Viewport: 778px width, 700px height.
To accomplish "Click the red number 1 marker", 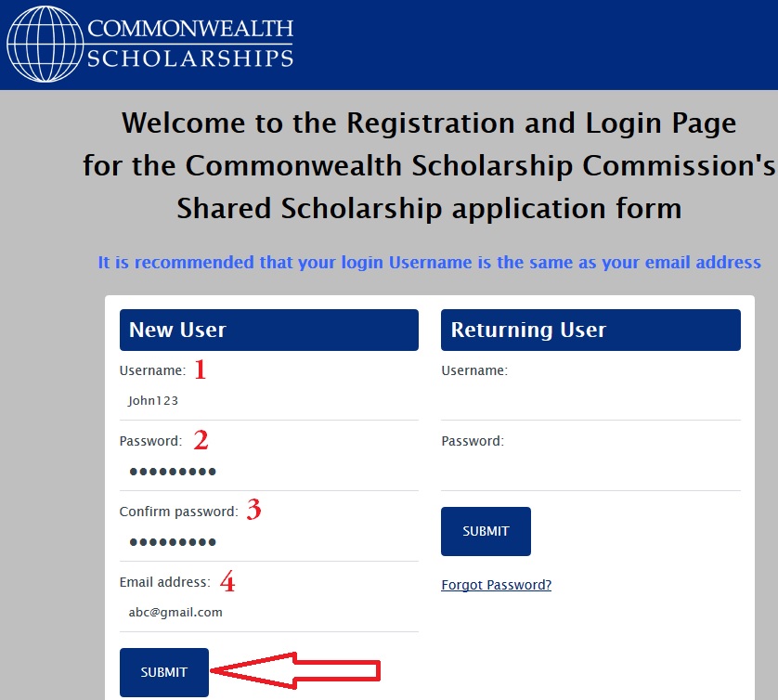I will pyautogui.click(x=200, y=370).
